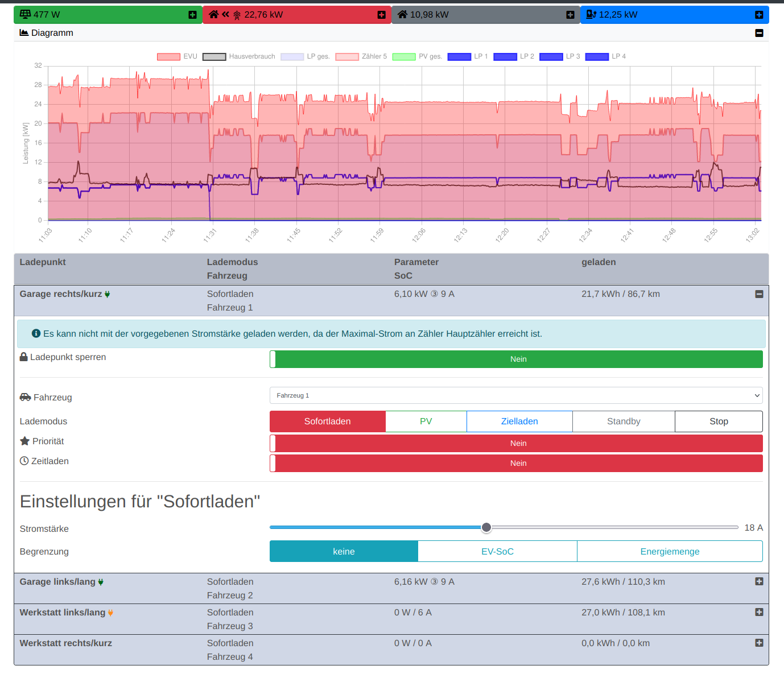Open the Fahrzeug selection dropdown
Viewport: 784px width, 678px height.
coord(516,396)
